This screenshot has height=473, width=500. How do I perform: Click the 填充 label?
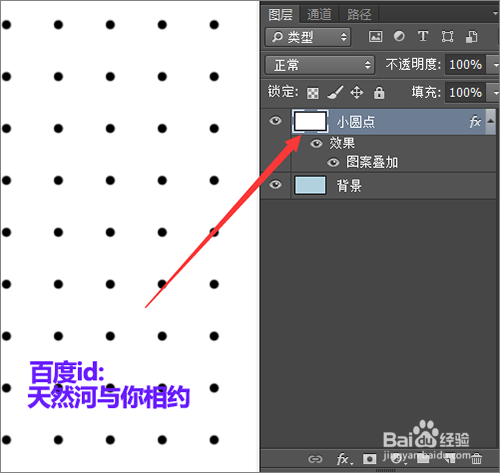[426, 92]
